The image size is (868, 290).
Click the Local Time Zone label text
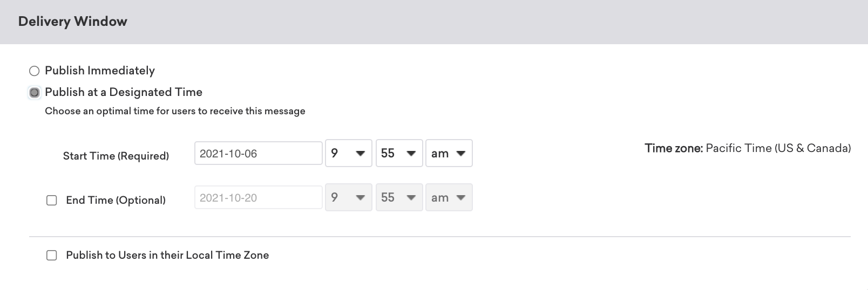point(167,255)
